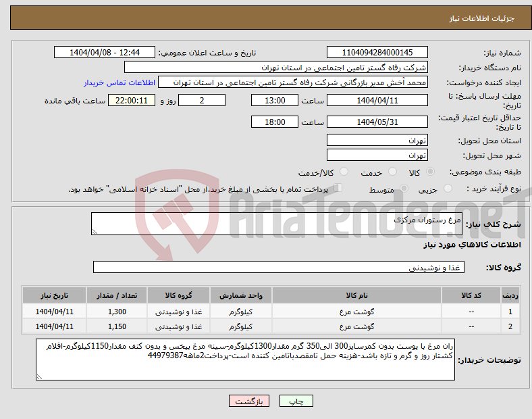Click the گروه کالا field غذا و نوشیدنی
Viewport: 532px width, 419px height.
279,267
